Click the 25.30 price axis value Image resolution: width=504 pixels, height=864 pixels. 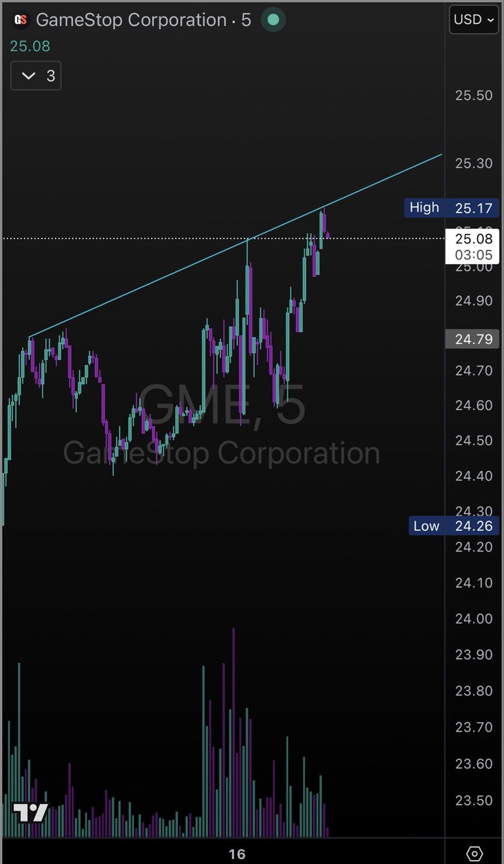(x=474, y=163)
